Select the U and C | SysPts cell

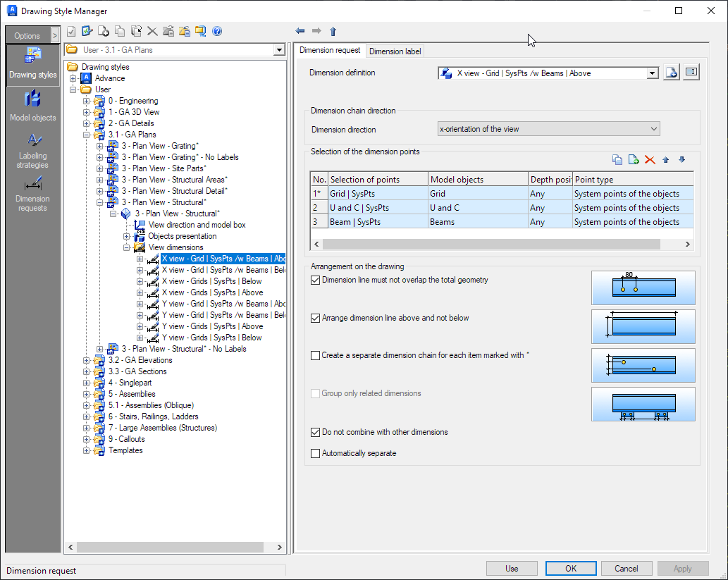(378, 208)
